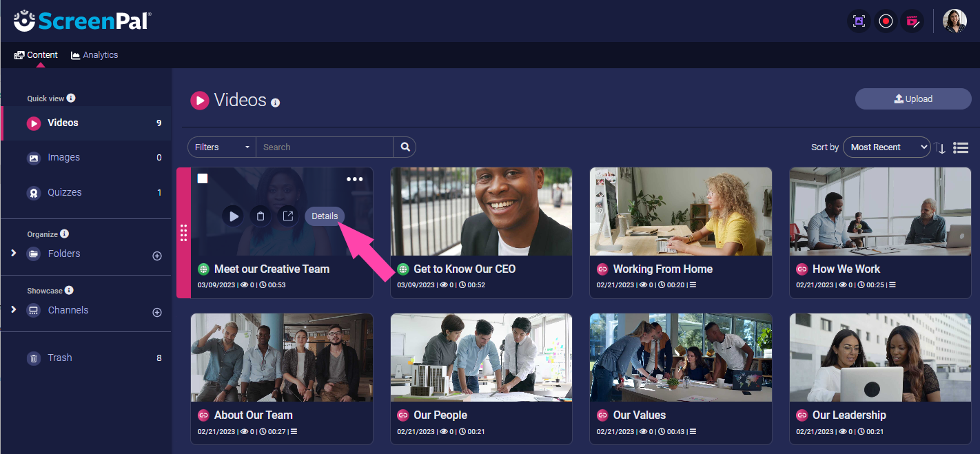Open the Our People thumbnail
The height and width of the screenshot is (454, 980).
click(481, 358)
